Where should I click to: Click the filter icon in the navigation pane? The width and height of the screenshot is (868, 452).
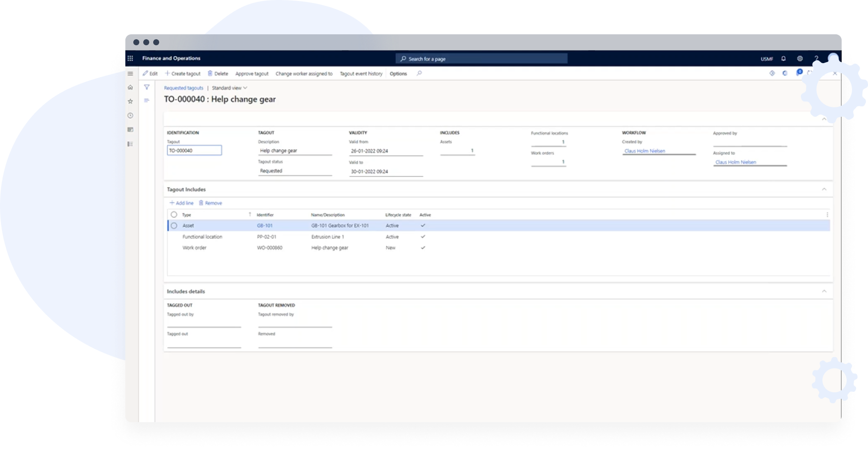pyautogui.click(x=147, y=87)
